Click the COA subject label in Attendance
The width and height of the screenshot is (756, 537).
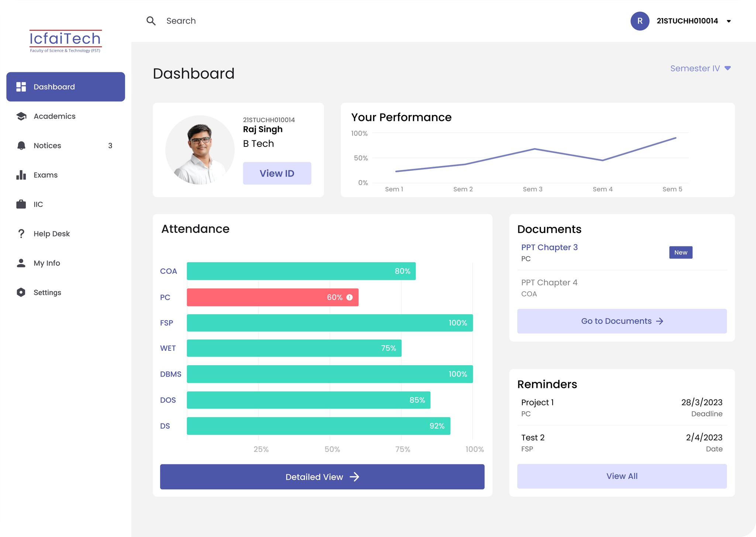(168, 271)
